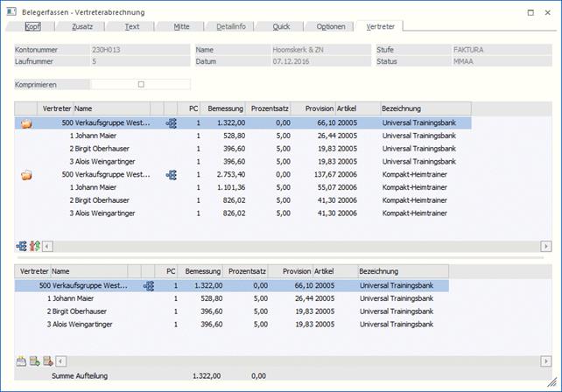Viewport: 562px width, 392px height.
Task: Open the Optionen tab
Action: tap(329, 27)
